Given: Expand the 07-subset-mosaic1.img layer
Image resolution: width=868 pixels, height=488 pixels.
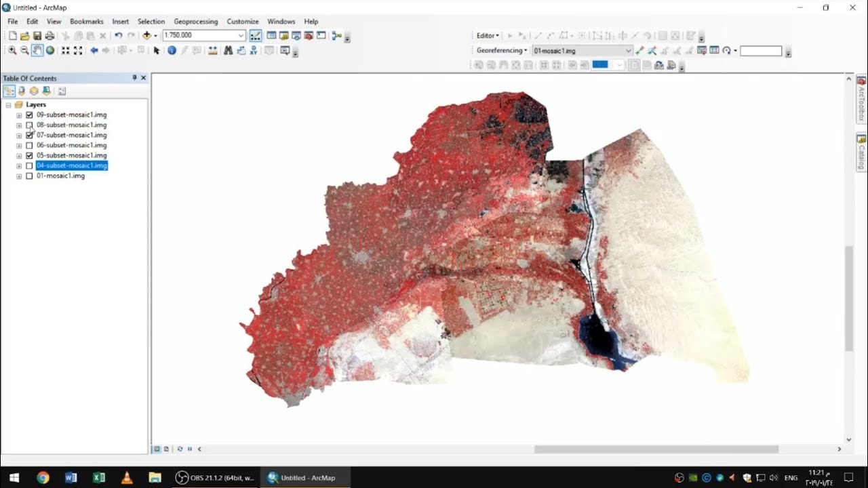Looking at the screenshot, I should (19, 136).
